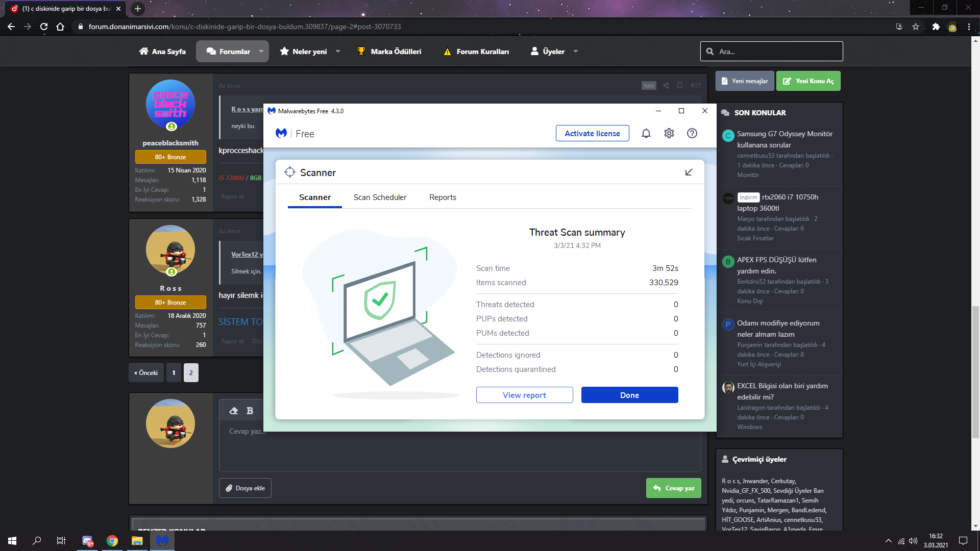Switch to the Scan Scheduler tab
The image size is (980, 551).
point(380,197)
